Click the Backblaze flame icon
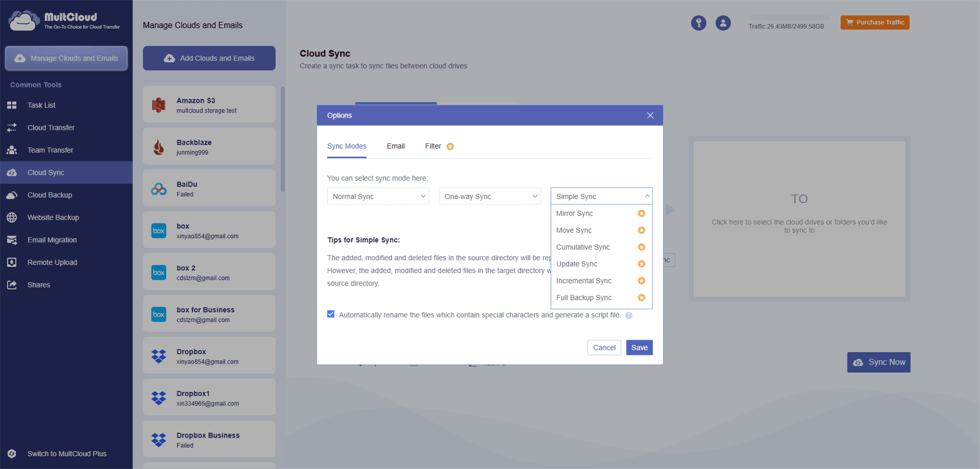The width and height of the screenshot is (980, 469). (159, 147)
